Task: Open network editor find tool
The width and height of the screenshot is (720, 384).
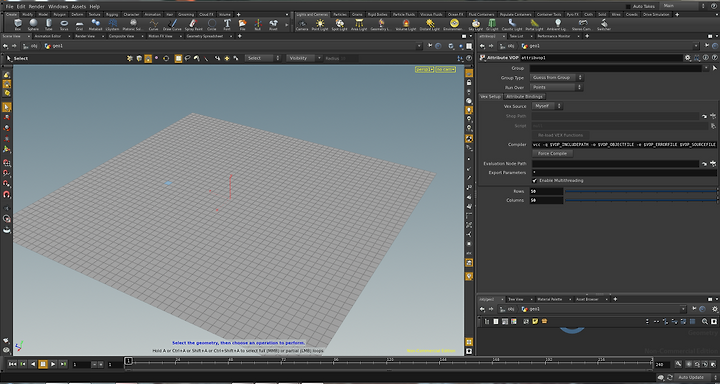Action: [705, 322]
